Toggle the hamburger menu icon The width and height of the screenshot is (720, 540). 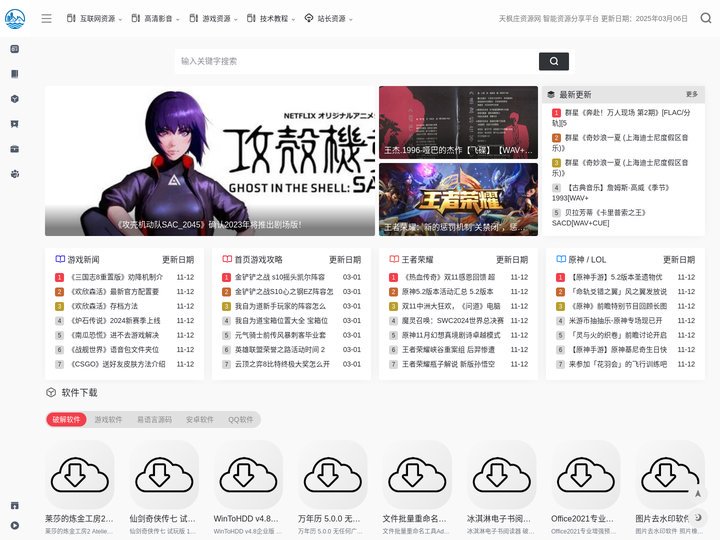(46, 18)
